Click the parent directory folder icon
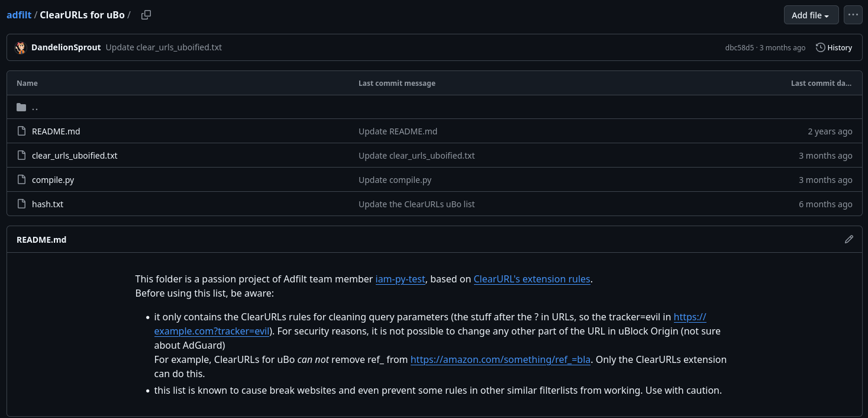This screenshot has width=868, height=418. 21,107
